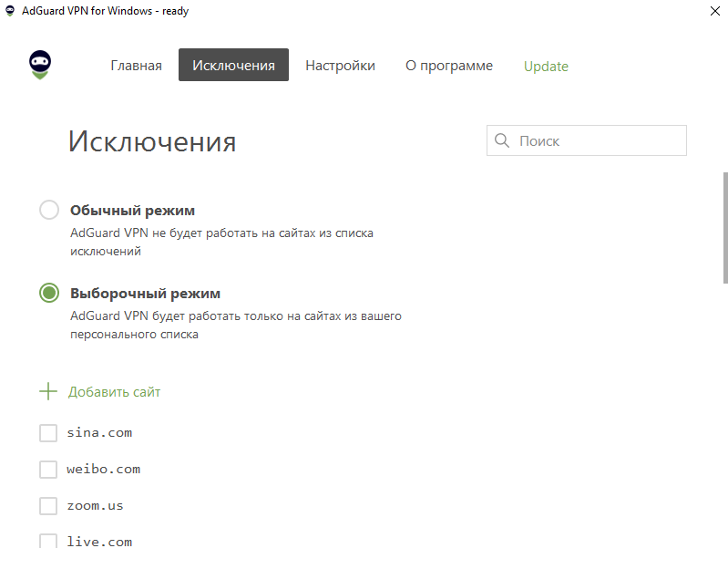Viewport: 728px width, 569px height.
Task: Click the AdGuard VPN ninja logo
Action: (x=40, y=65)
